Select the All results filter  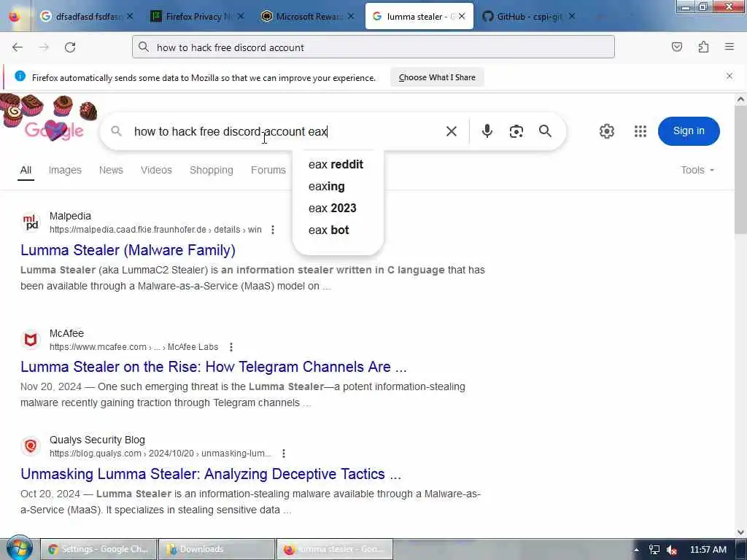pos(26,170)
